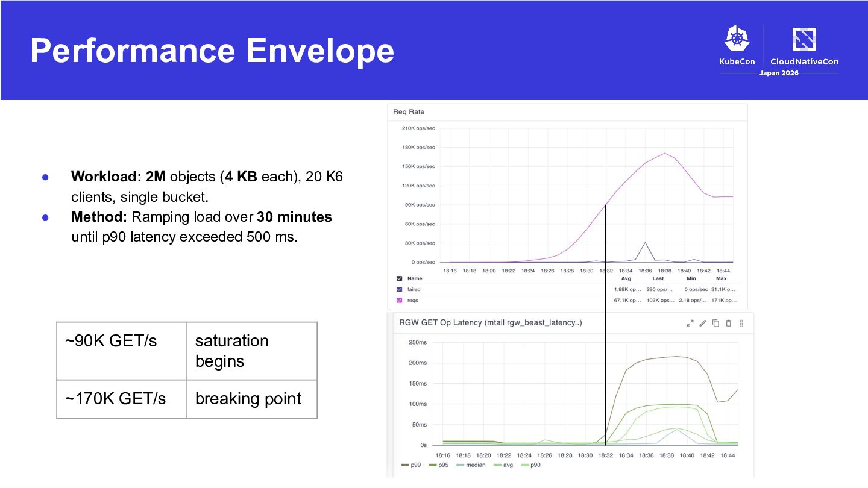This screenshot has width=868, height=488.
Task: Click the 67.1K avg value for reqs
Action: tap(627, 300)
